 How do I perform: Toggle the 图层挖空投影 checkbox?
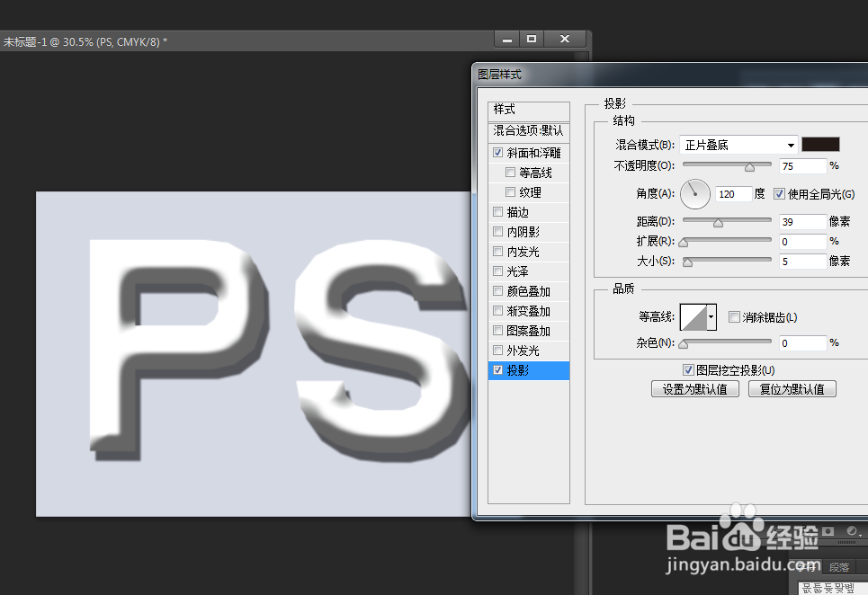688,370
